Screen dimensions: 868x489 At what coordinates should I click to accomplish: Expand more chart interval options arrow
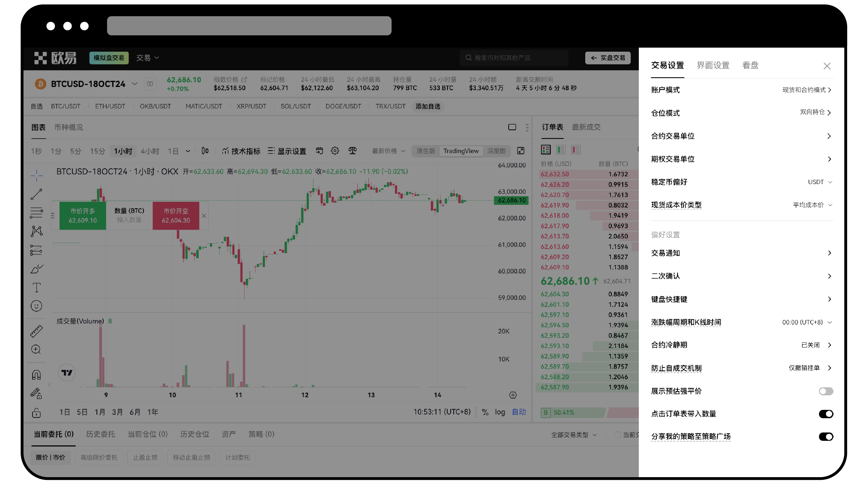188,151
